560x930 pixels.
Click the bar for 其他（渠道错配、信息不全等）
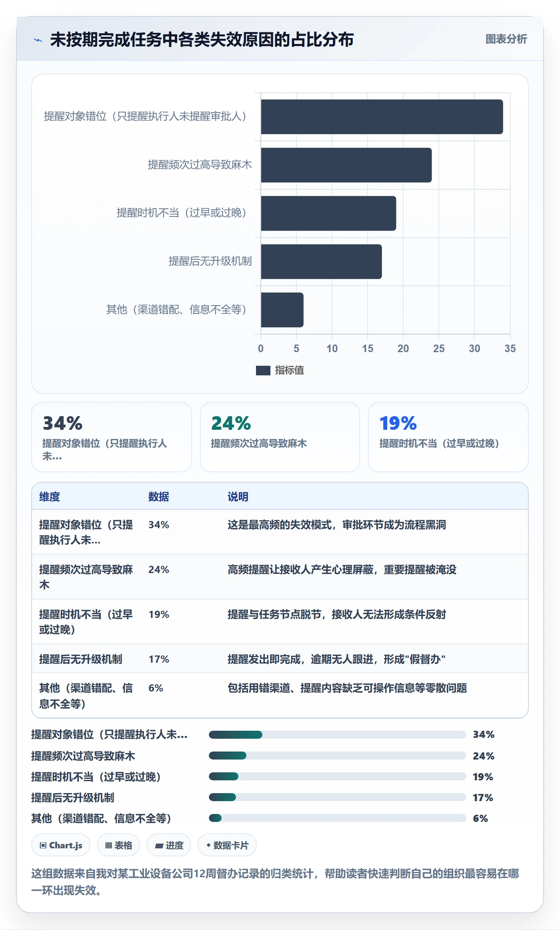coord(282,310)
